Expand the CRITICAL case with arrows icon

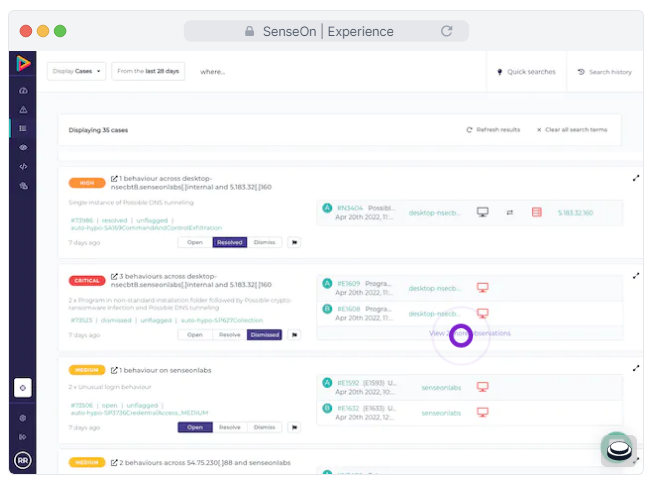point(636,275)
